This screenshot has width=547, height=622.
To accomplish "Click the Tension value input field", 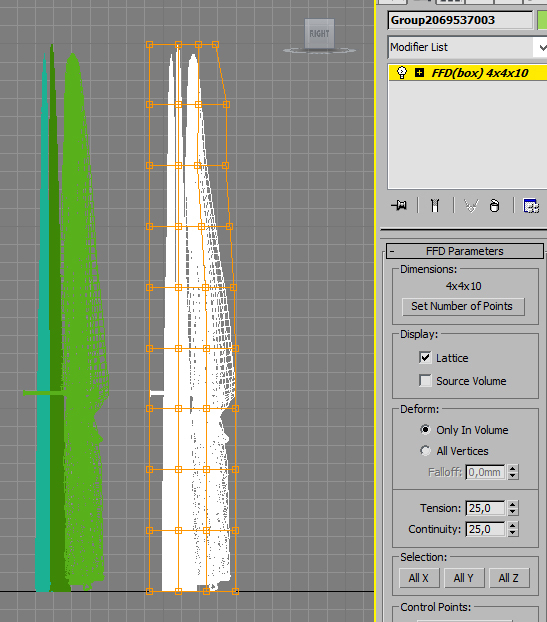I will (x=486, y=508).
